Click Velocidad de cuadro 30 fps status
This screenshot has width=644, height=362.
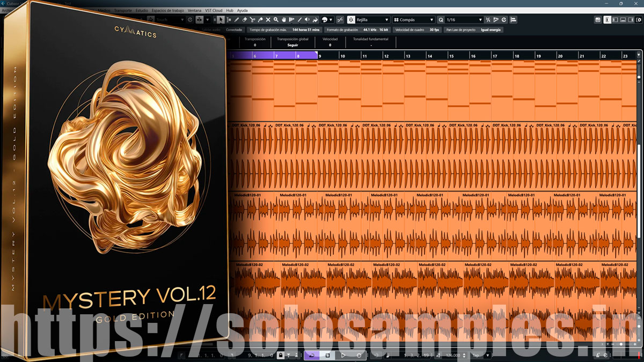416,30
